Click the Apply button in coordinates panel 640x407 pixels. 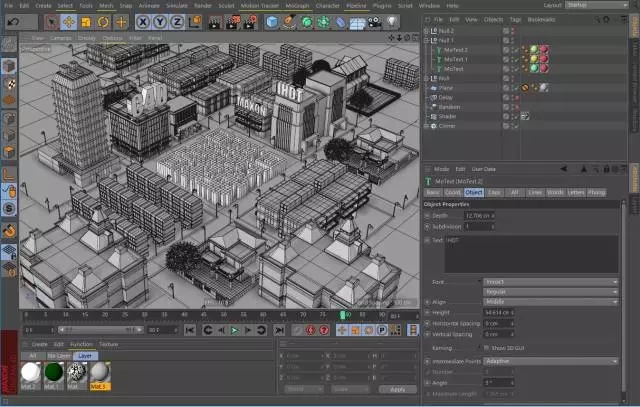397,389
